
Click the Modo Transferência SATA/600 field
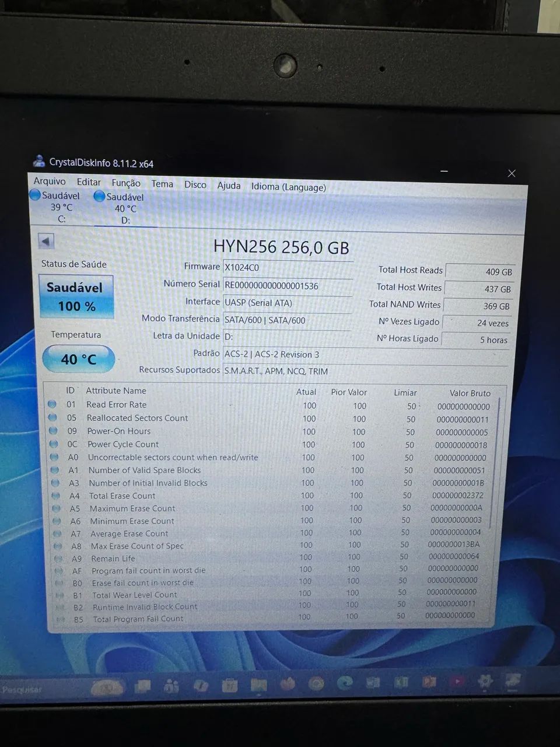tap(287, 320)
